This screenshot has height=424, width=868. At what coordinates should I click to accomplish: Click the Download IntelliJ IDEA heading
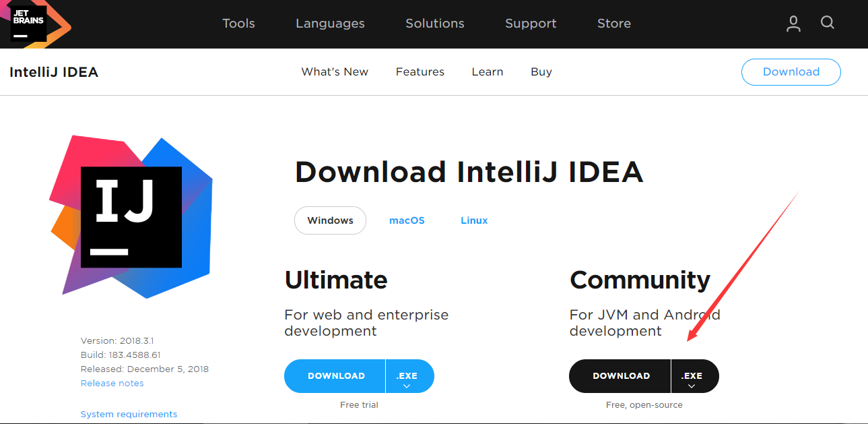point(469,173)
